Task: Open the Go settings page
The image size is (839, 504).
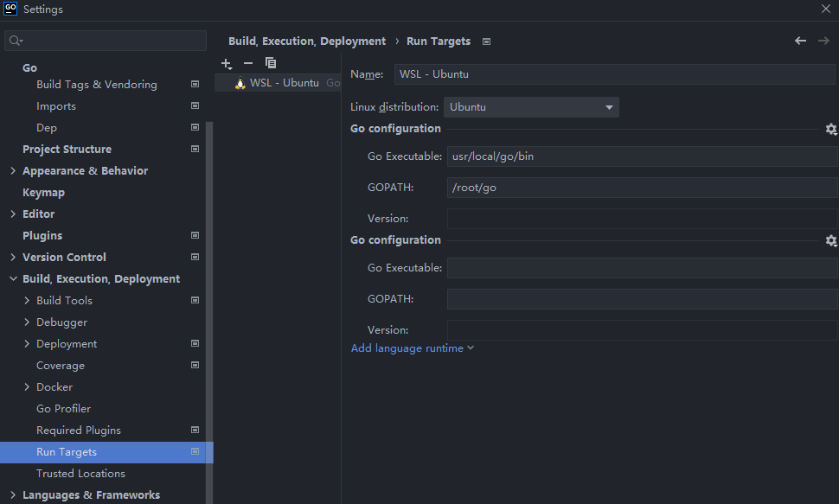Action: click(29, 68)
